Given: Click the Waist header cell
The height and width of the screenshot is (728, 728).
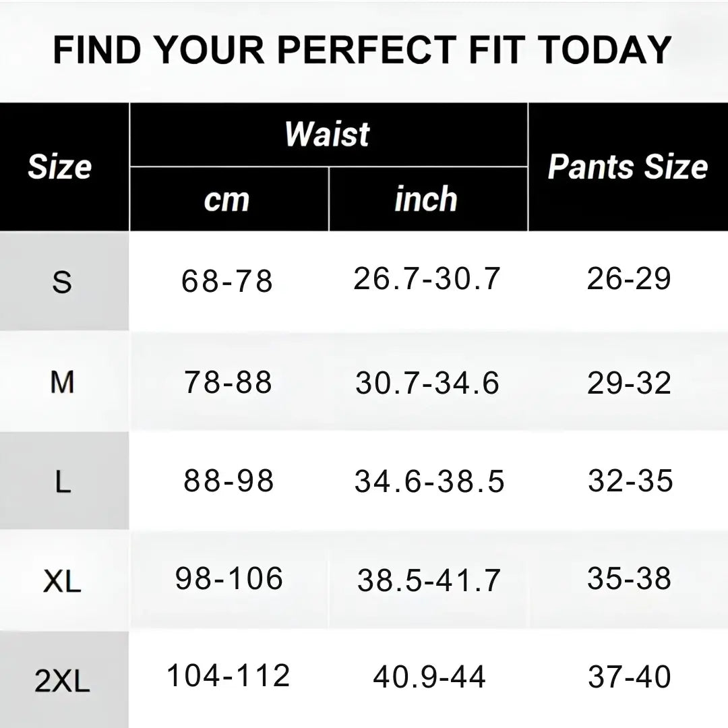Looking at the screenshot, I should pyautogui.click(x=328, y=134).
